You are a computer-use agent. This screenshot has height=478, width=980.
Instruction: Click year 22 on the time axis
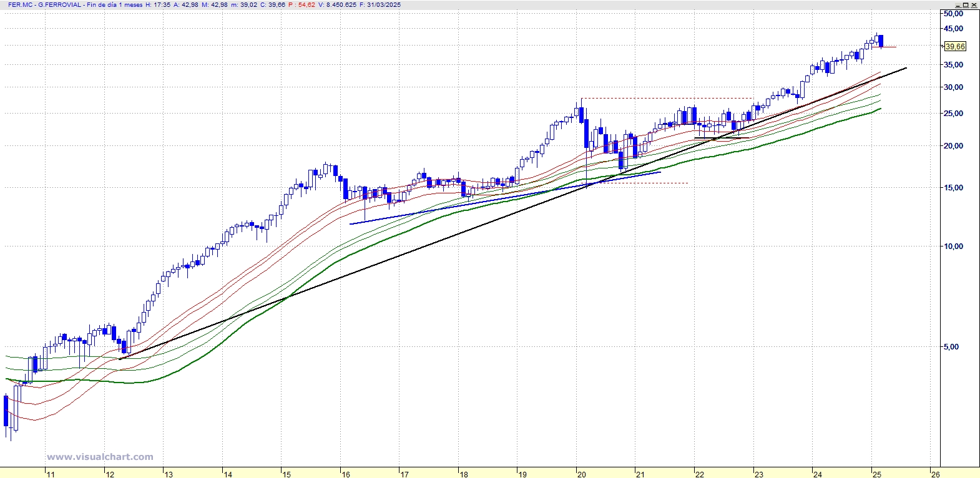[x=700, y=474]
